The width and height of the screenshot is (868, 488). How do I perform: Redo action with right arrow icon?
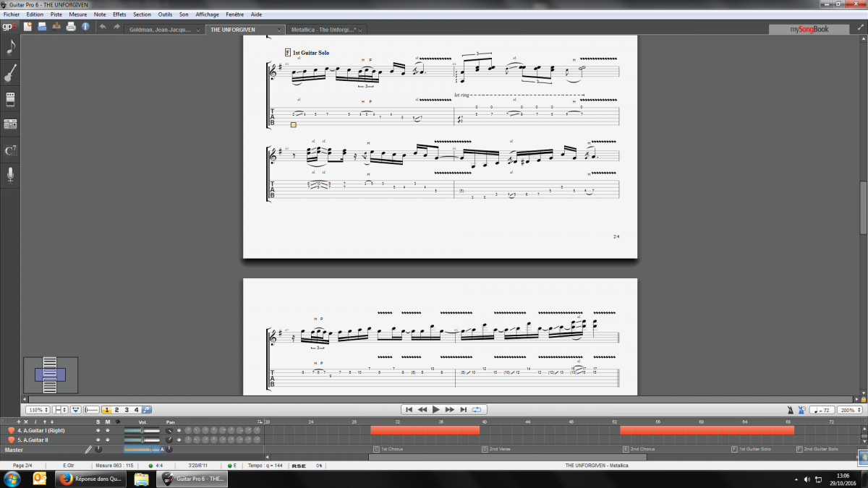(x=116, y=27)
